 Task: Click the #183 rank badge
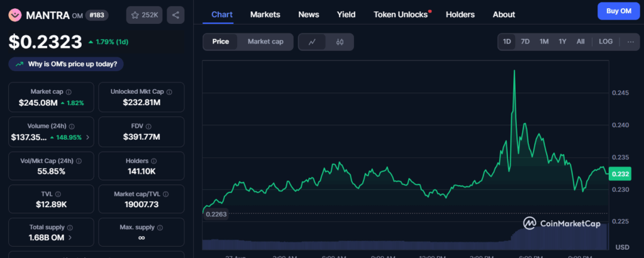pyautogui.click(x=96, y=15)
